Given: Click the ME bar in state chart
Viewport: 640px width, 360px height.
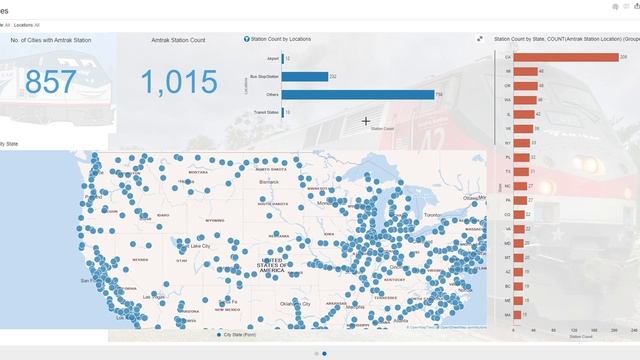Looking at the screenshot, I should coord(518,301).
